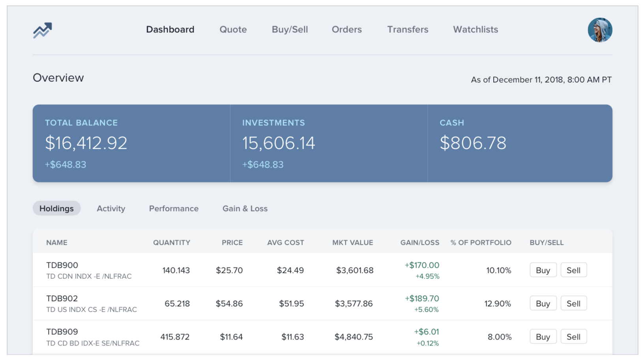This screenshot has width=644, height=360.
Task: Click quantity 65.218
Action: click(x=177, y=304)
